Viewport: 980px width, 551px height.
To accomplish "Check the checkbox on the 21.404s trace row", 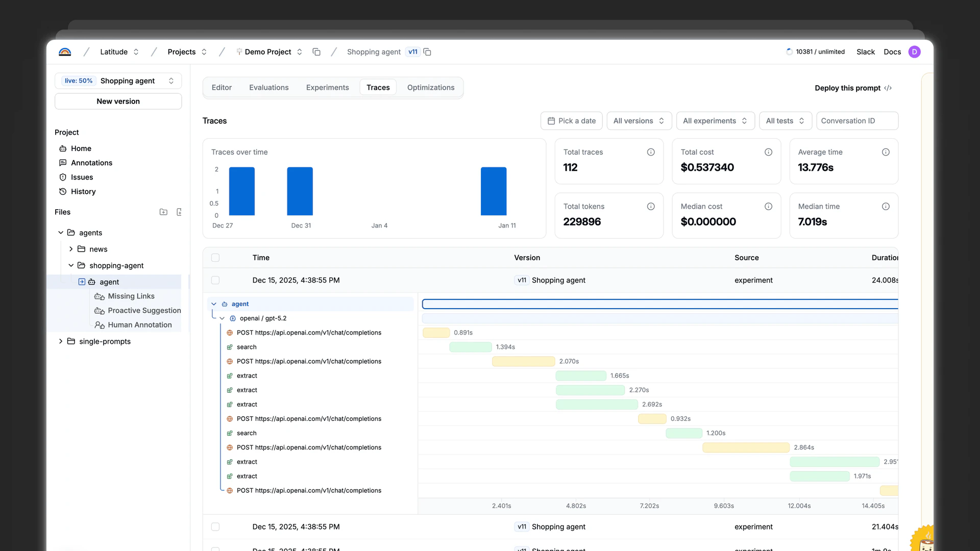I will (215, 527).
